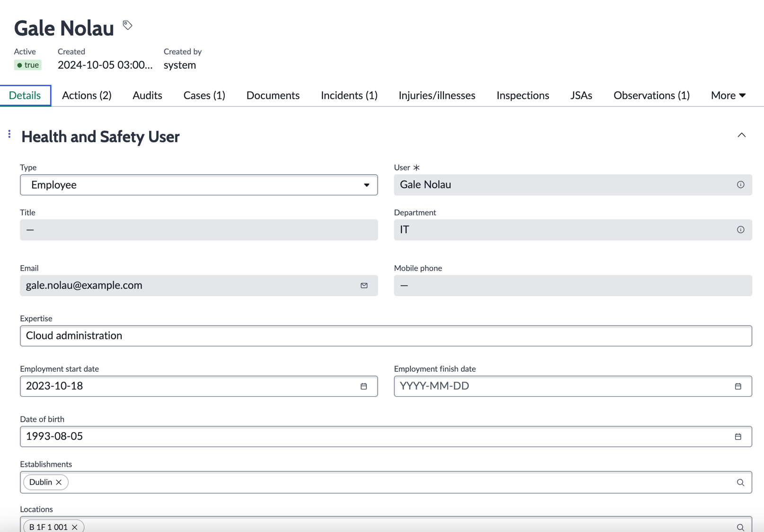The width and height of the screenshot is (764, 532).
Task: Click the Gale Nolau page heading
Action: tap(64, 28)
